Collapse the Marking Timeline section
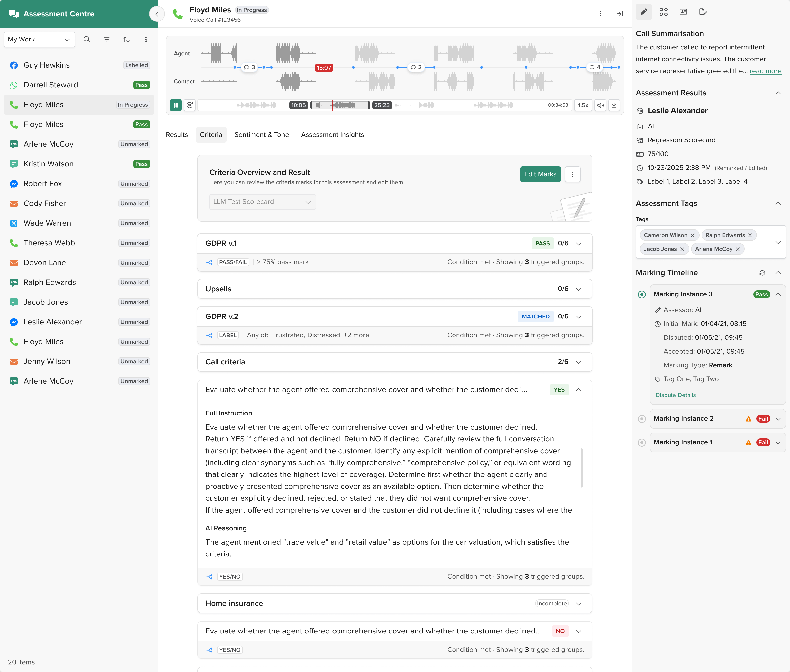 (x=778, y=273)
